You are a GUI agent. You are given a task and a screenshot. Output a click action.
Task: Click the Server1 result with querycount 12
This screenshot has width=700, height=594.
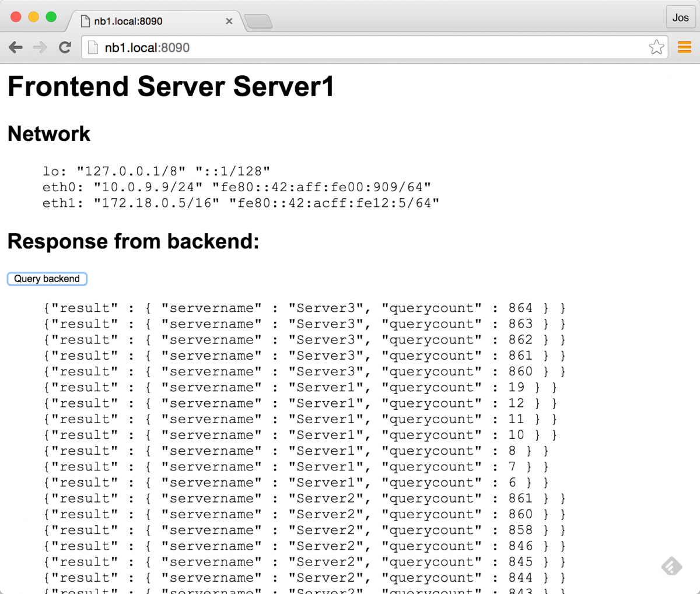(x=300, y=403)
